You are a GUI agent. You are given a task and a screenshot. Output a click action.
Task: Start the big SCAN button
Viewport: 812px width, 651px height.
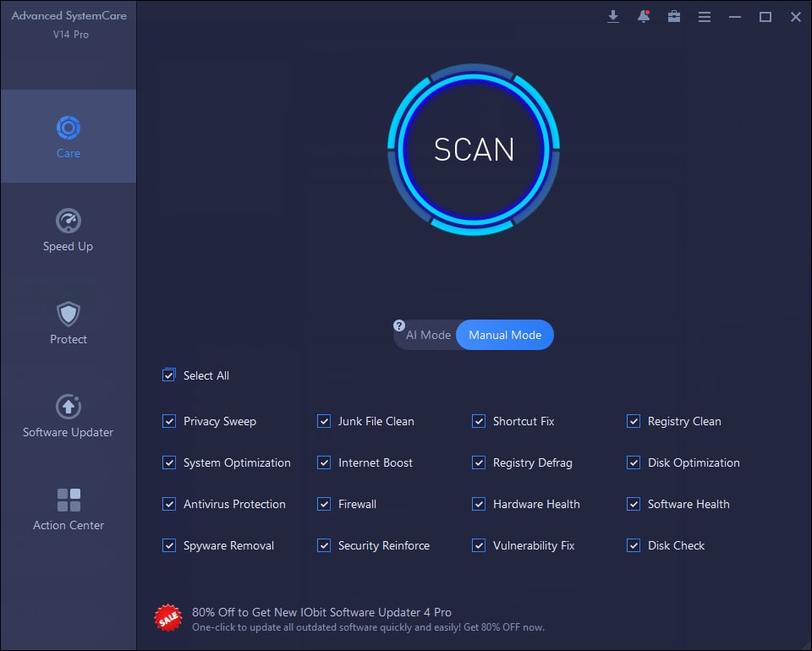pyautogui.click(x=474, y=150)
